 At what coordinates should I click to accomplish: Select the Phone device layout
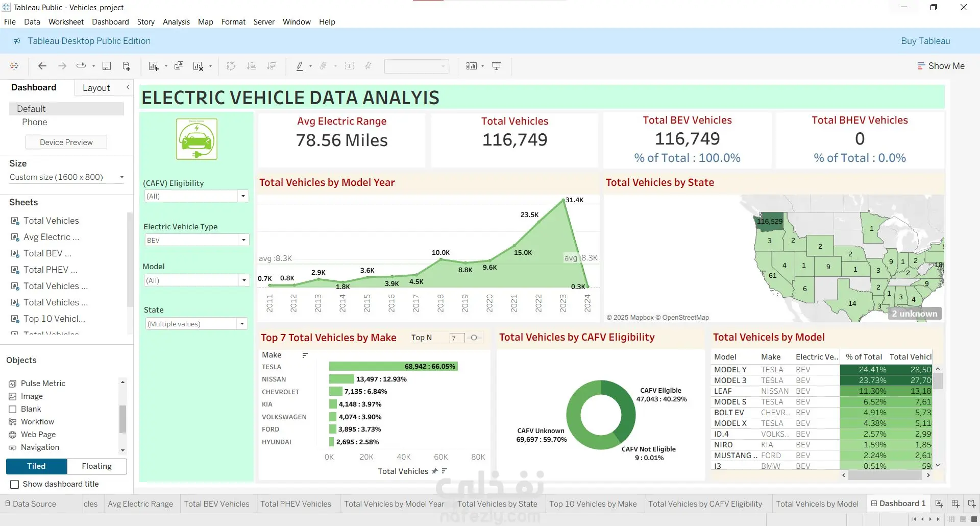point(34,122)
